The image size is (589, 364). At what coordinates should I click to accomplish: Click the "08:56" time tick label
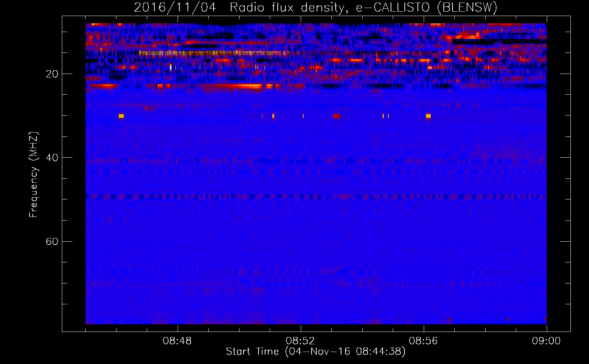(423, 341)
